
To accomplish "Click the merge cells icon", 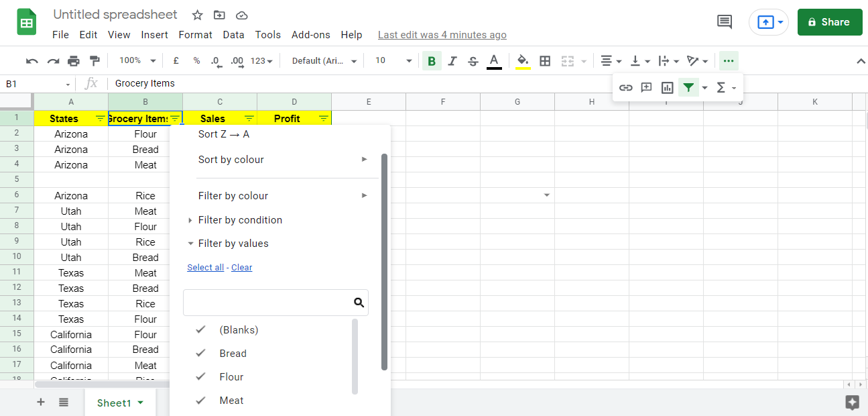I will point(568,61).
